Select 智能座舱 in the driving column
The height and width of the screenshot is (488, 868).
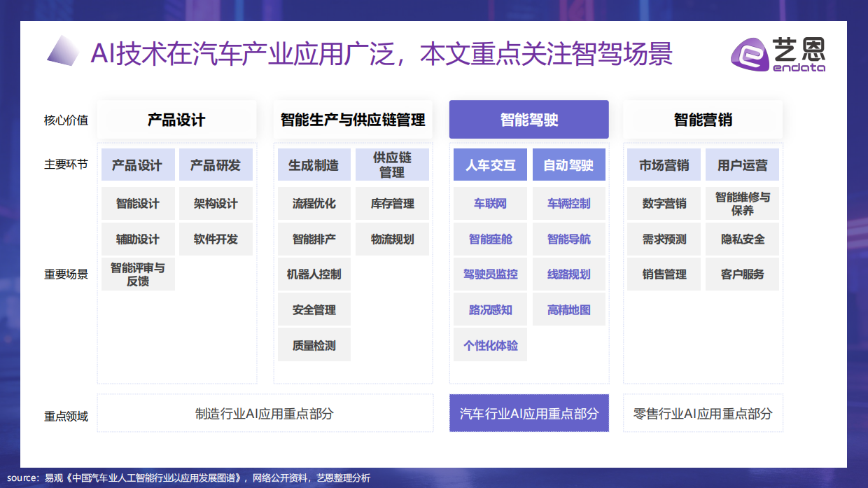click(x=490, y=239)
